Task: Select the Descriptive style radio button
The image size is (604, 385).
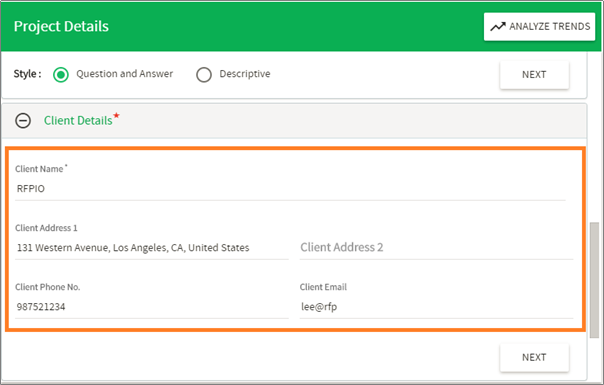Action: tap(204, 74)
